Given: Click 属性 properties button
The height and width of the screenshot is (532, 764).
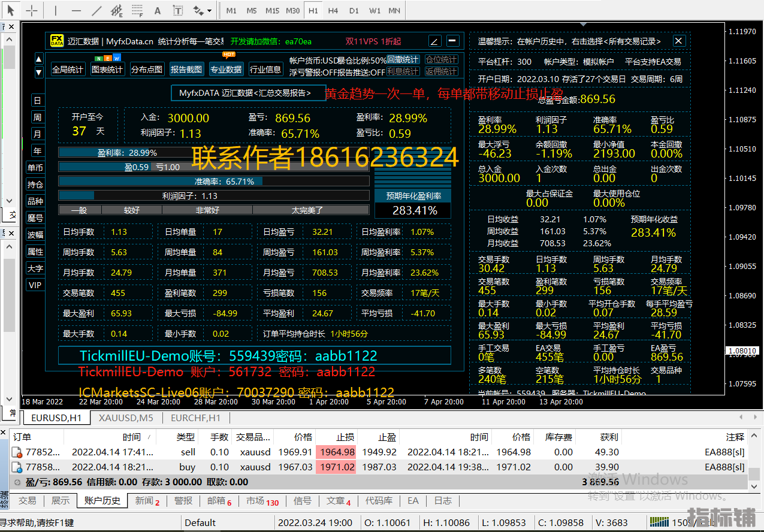Looking at the screenshot, I should (x=35, y=252).
